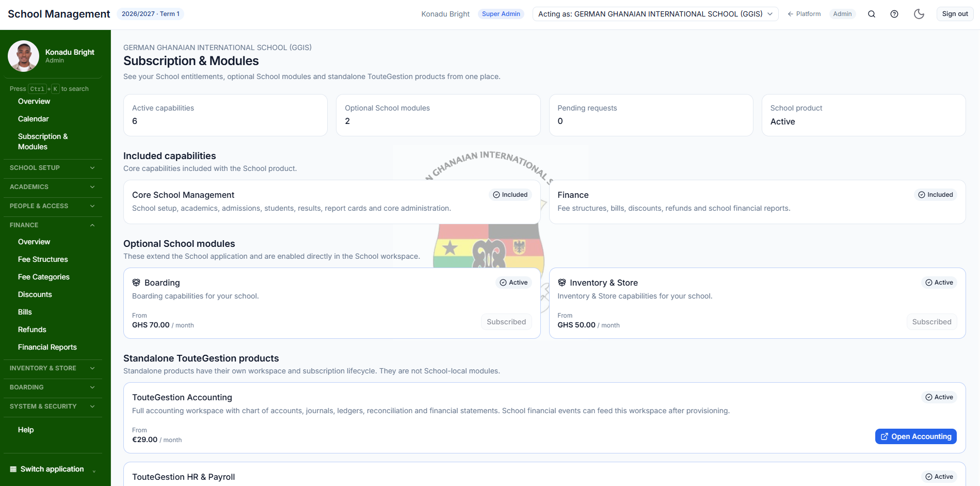This screenshot has height=486, width=980.
Task: Click the Active capabilities stat card
Action: [226, 115]
